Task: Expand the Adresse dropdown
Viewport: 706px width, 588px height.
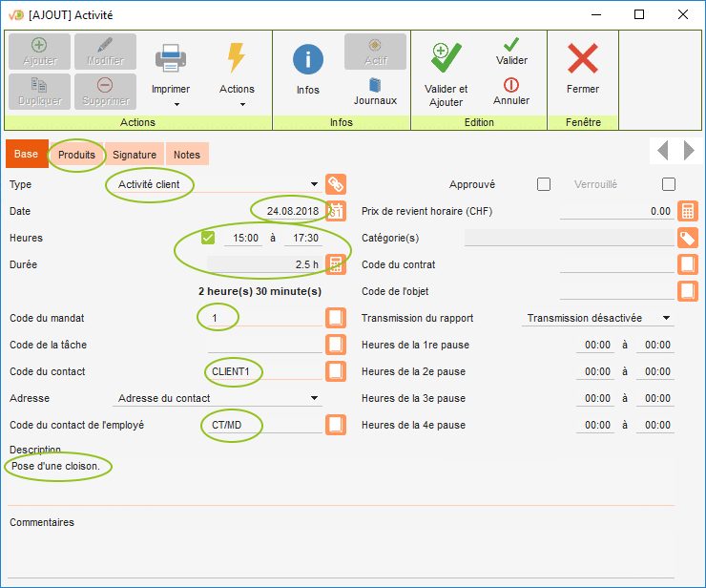Action: tap(314, 399)
